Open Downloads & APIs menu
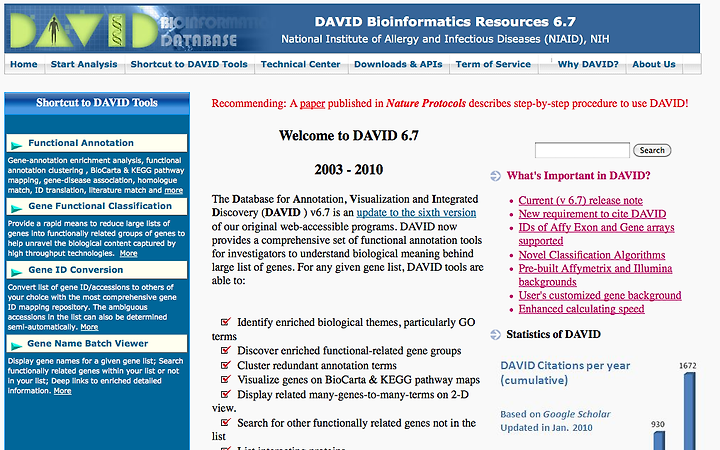 click(x=398, y=64)
